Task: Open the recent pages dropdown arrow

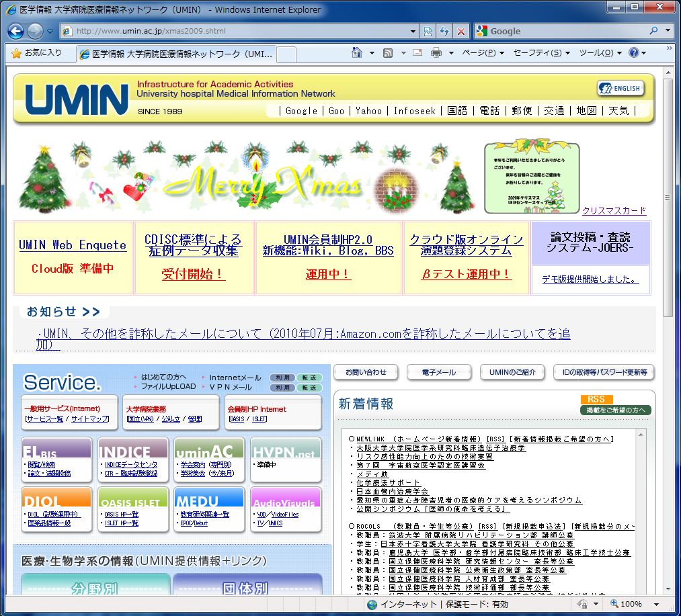Action: (50, 32)
